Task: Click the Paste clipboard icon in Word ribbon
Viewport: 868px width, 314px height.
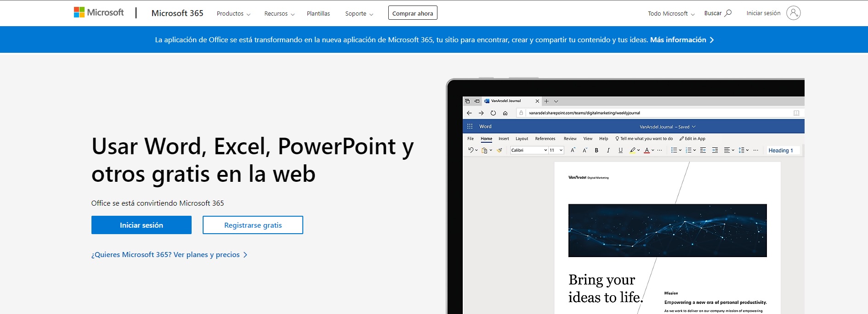Action: pos(484,150)
